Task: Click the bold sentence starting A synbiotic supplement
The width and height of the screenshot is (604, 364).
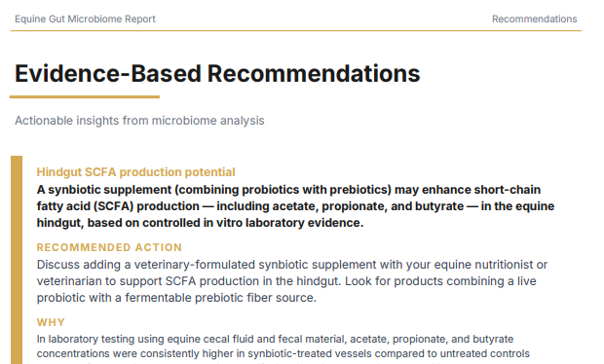Action: [295, 206]
